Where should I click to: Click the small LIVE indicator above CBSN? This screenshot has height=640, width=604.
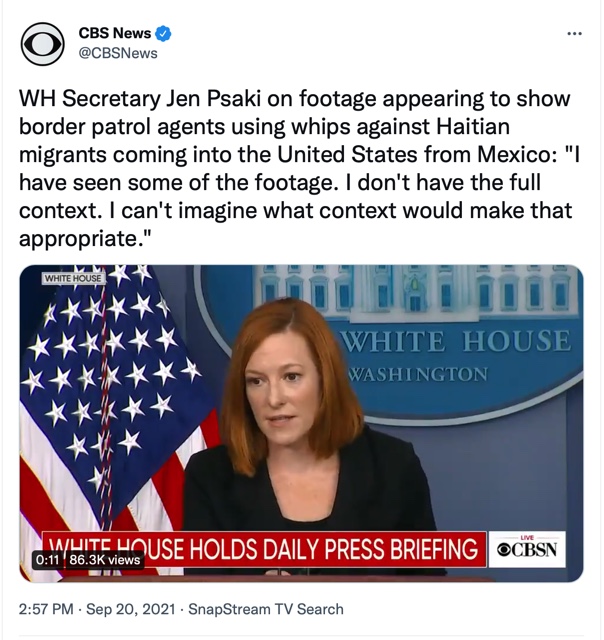(527, 538)
